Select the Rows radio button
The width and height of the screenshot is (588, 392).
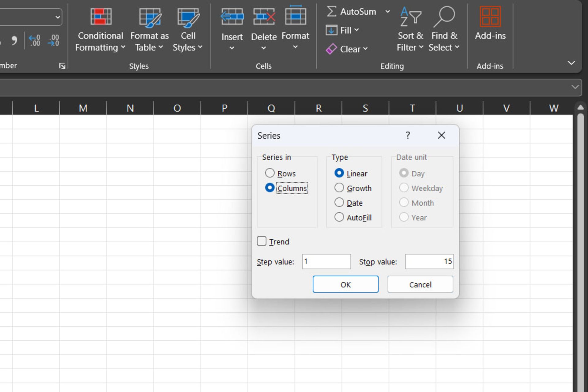pyautogui.click(x=269, y=173)
